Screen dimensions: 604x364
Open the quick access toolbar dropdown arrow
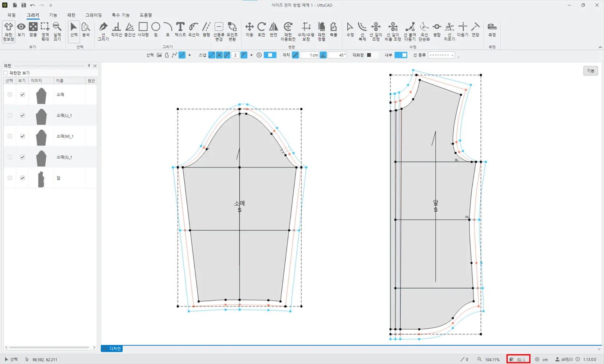click(51, 5)
